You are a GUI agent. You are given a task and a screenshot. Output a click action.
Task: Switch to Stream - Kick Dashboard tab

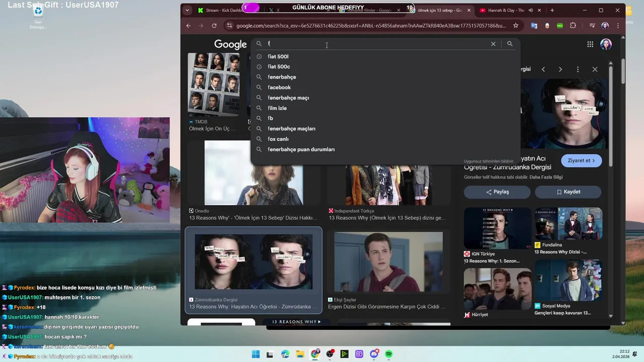pyautogui.click(x=220, y=10)
